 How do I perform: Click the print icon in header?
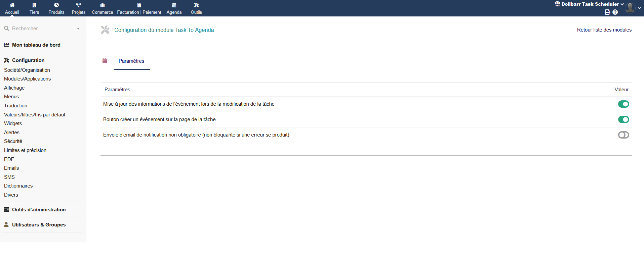click(x=607, y=12)
